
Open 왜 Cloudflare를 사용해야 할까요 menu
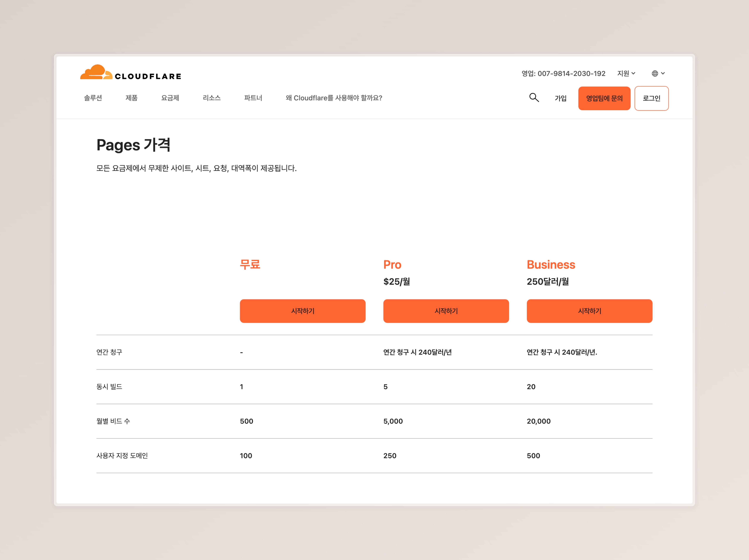(x=334, y=98)
